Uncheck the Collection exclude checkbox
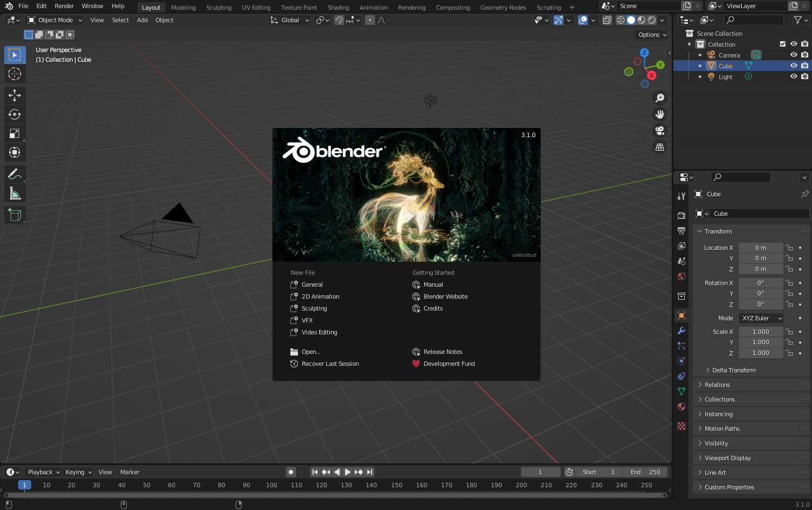This screenshot has height=510, width=812. coord(782,44)
